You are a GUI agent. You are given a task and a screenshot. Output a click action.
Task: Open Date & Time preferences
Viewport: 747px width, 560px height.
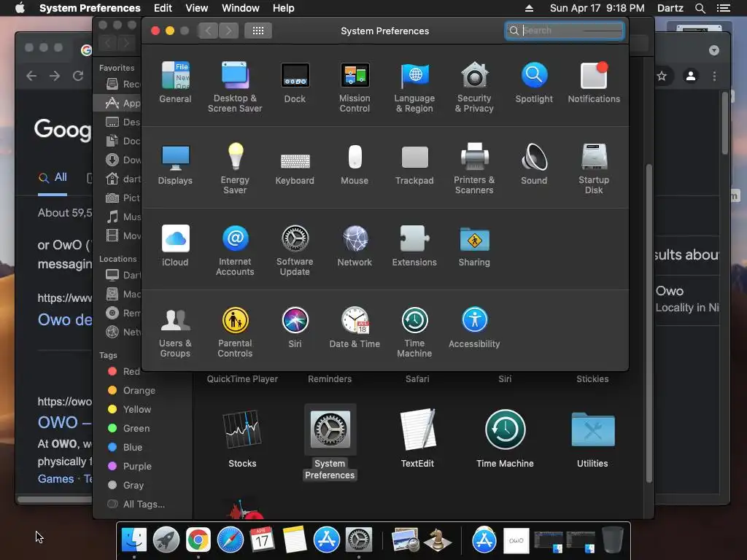[x=355, y=328]
